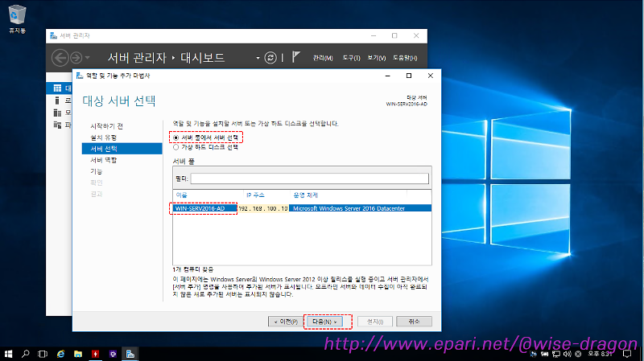Click the volume speaker icon in system tray
The width and height of the screenshot is (644, 361).
click(568, 354)
